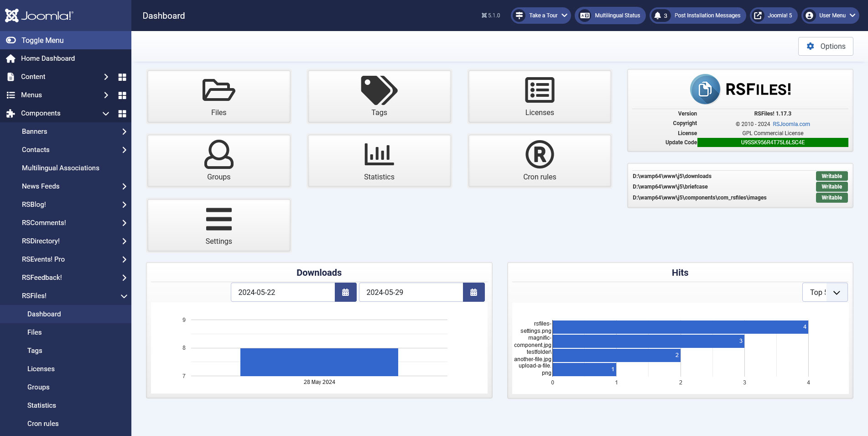The width and height of the screenshot is (868, 436).
Task: Click the magnific-component.jpg hits bar
Action: (x=648, y=341)
